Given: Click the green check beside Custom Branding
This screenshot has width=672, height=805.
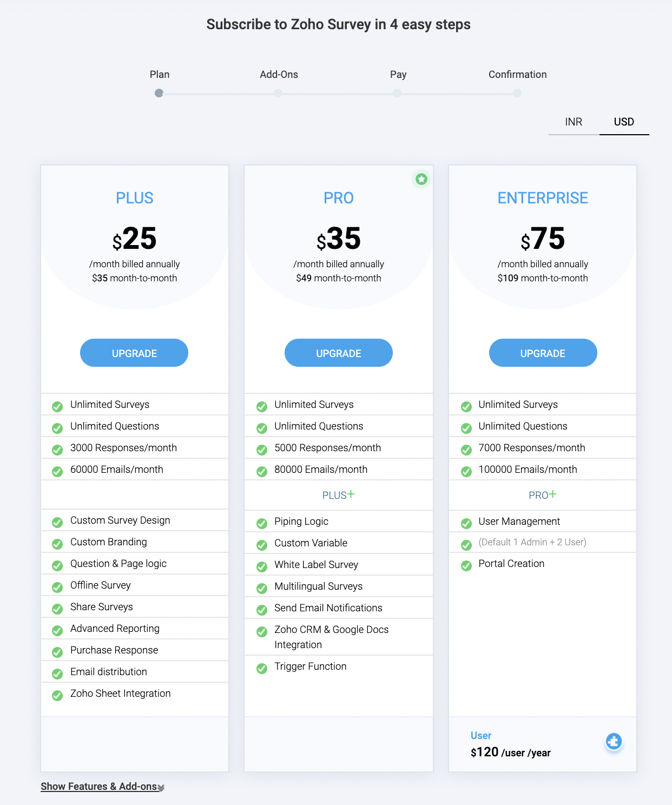Looking at the screenshot, I should point(57,544).
